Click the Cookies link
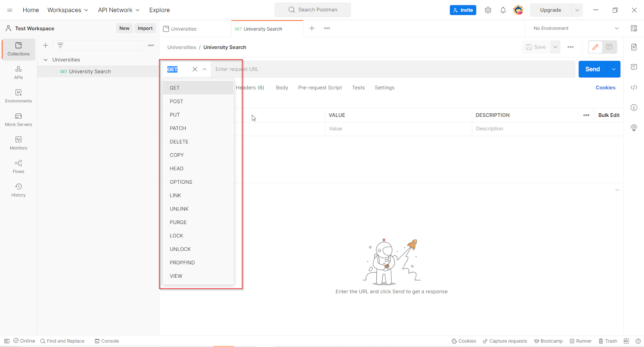644x347 pixels. click(x=605, y=87)
